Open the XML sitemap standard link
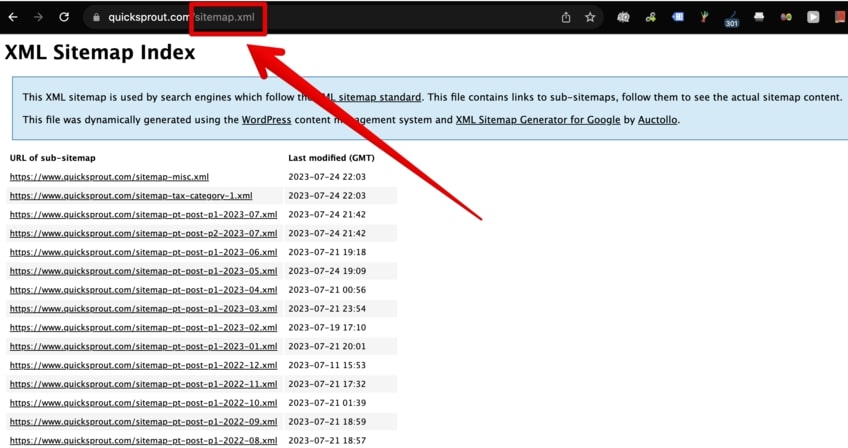The image size is (848, 448). [369, 97]
